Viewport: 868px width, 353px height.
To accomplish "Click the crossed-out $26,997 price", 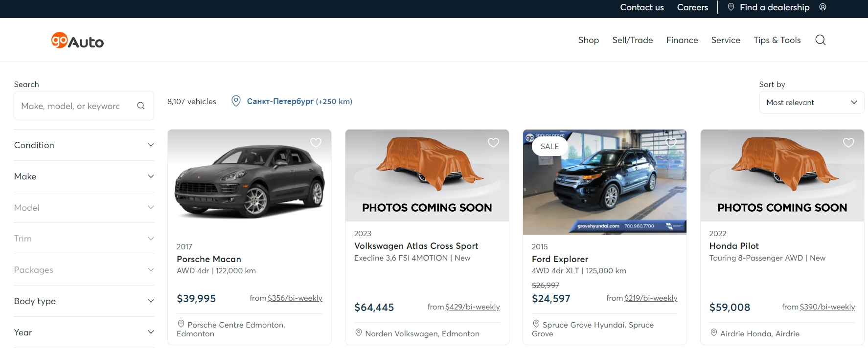I will (x=546, y=286).
